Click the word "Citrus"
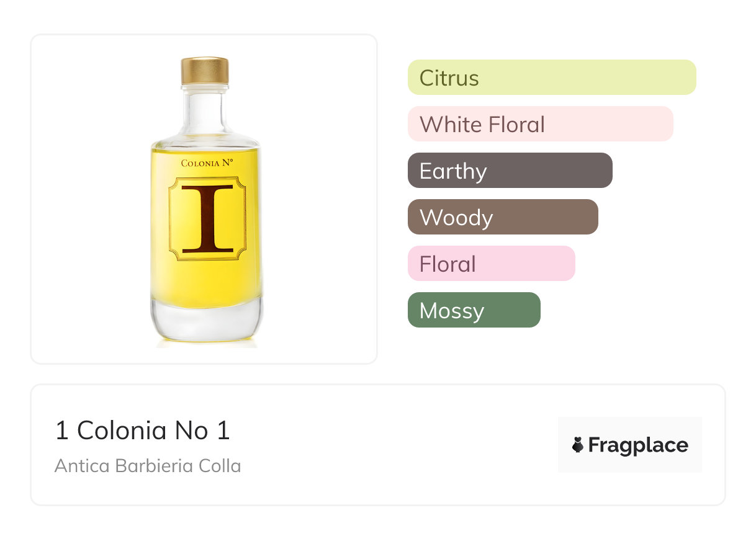Viewport: 756px width, 536px height. 449,78
